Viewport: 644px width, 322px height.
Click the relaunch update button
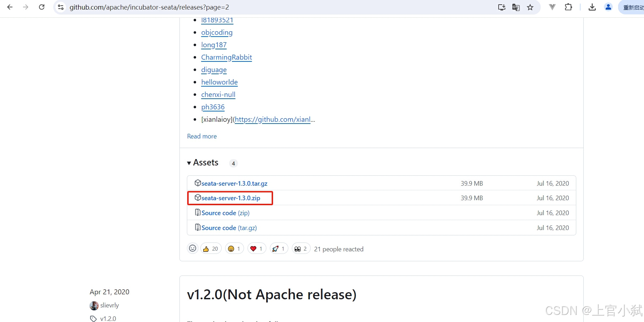click(x=632, y=7)
